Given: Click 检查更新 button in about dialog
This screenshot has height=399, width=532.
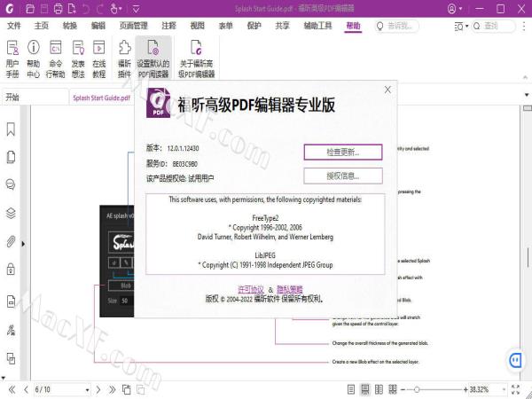Looking at the screenshot, I should [343, 152].
